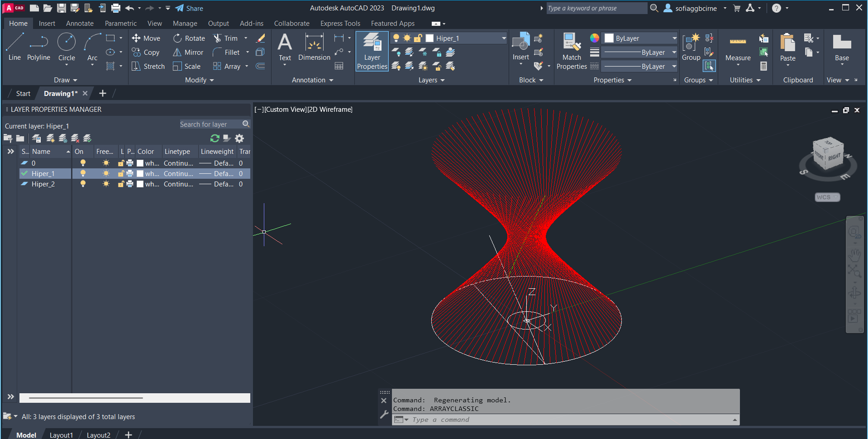Toggle the lock for Hiper_1 layer

(x=121, y=174)
